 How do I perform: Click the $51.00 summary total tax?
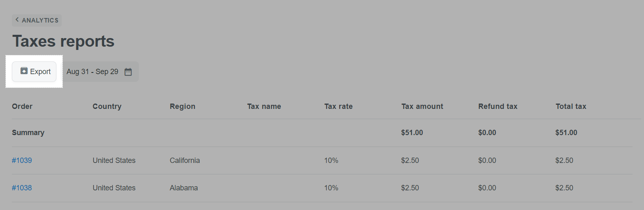(566, 133)
